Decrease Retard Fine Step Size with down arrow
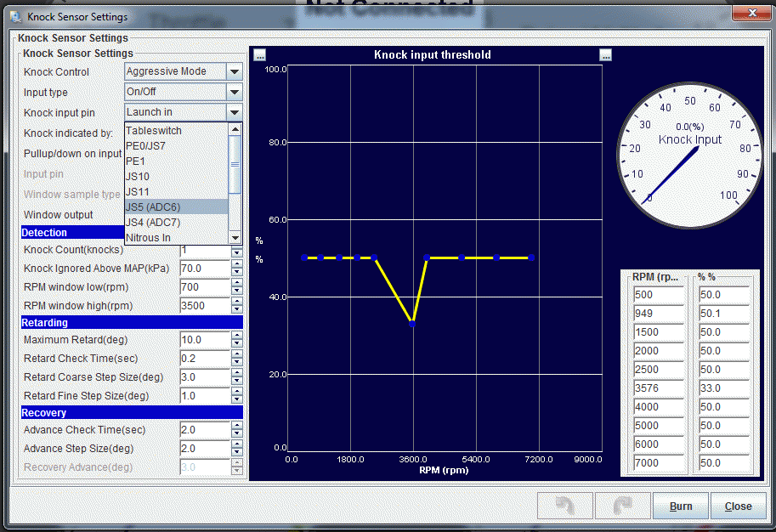 [x=237, y=400]
